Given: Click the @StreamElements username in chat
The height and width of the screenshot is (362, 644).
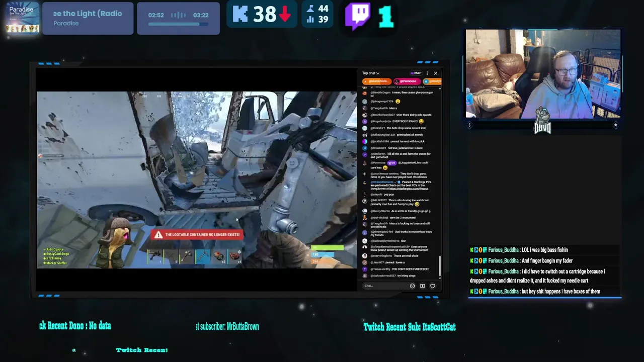Looking at the screenshot, I should 382,182.
